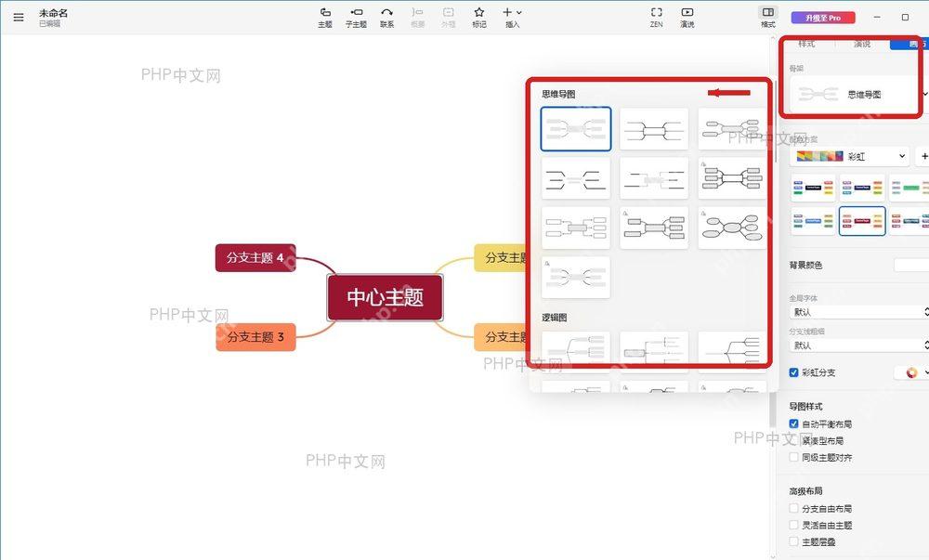The height and width of the screenshot is (560, 929).
Task: Select the orange 分支主题 node on the right
Action: (x=502, y=337)
